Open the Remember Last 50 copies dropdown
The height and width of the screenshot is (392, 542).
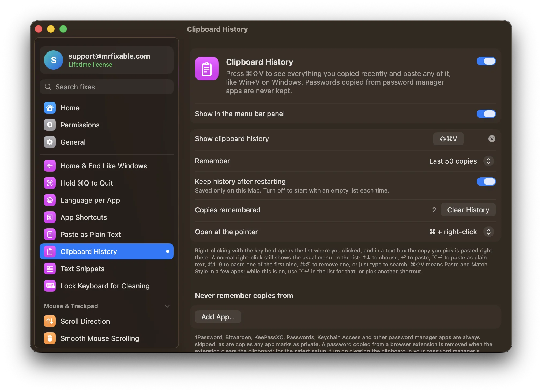[x=461, y=161]
